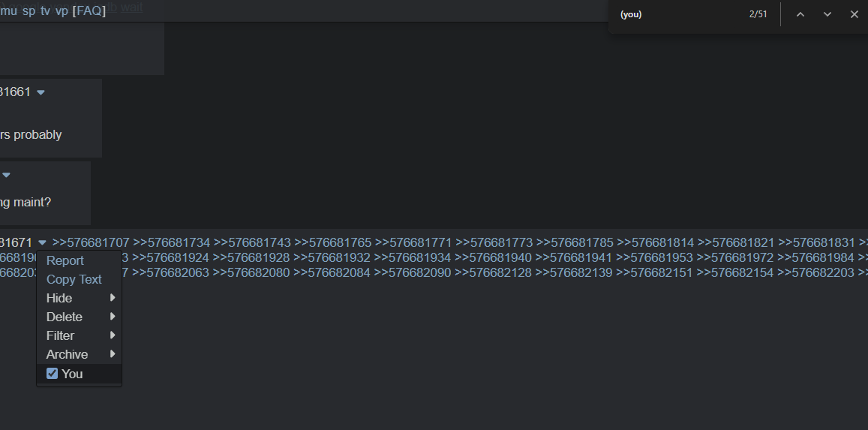Image resolution: width=868 pixels, height=430 pixels.
Task: Open the mu board link
Action: tap(9, 11)
